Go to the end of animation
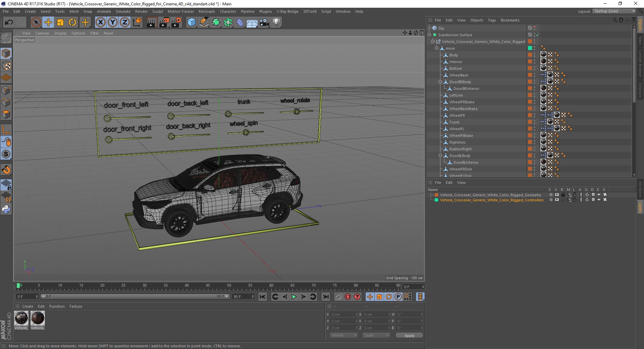This screenshot has width=644, height=349. click(x=325, y=297)
